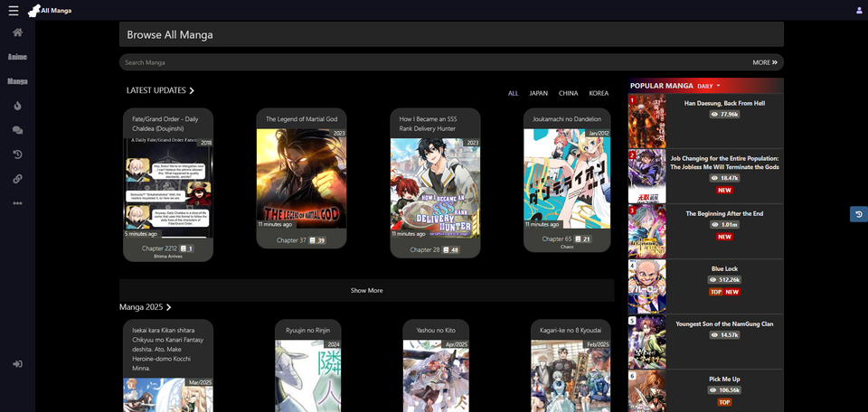Image resolution: width=868 pixels, height=412 pixels.
Task: Click views badge 14.57k
Action: (724, 335)
